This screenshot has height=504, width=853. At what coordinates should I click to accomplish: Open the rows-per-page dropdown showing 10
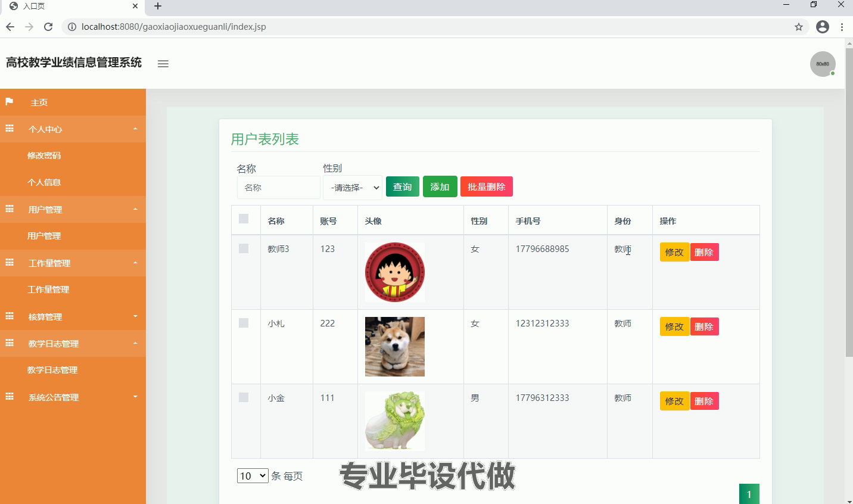point(253,476)
